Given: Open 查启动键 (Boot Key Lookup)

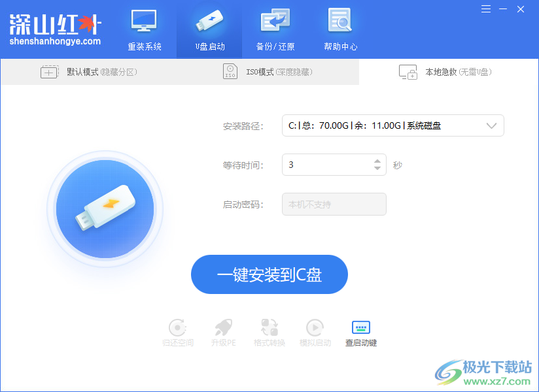Looking at the screenshot, I should point(360,332).
